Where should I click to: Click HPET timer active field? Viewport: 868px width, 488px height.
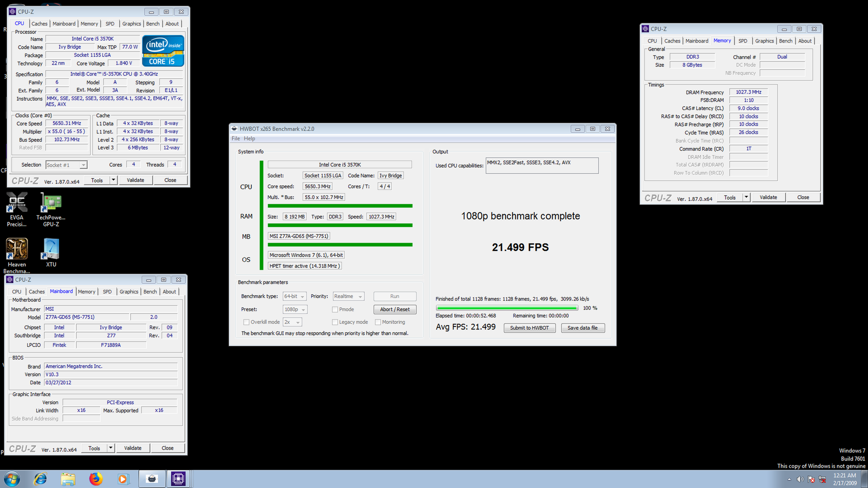305,266
